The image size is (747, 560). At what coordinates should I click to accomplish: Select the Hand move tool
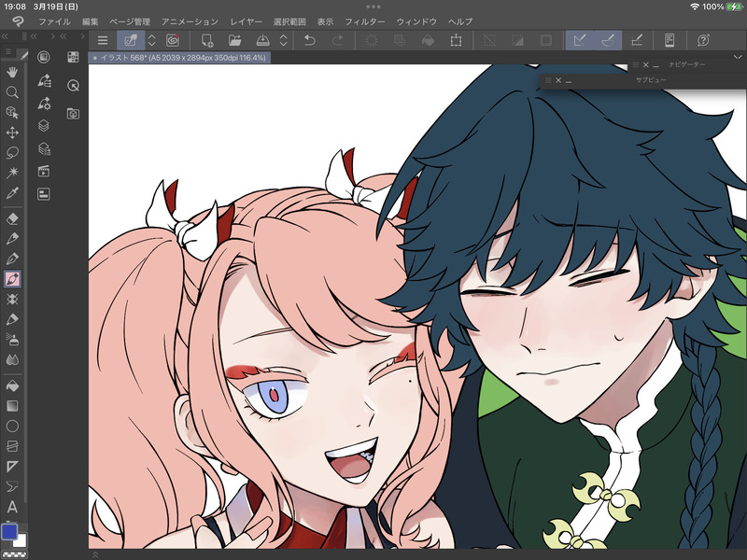tap(12, 72)
